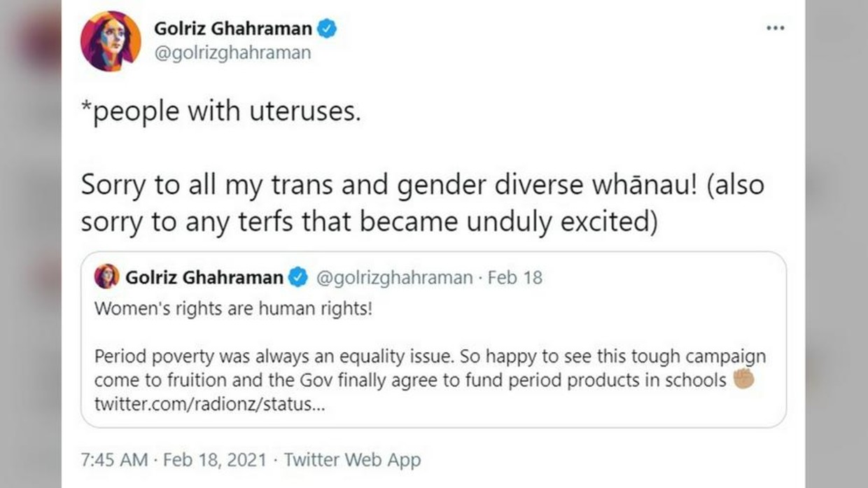Click the author name in quoted tweet header
This screenshot has height=488, width=868.
point(204,277)
